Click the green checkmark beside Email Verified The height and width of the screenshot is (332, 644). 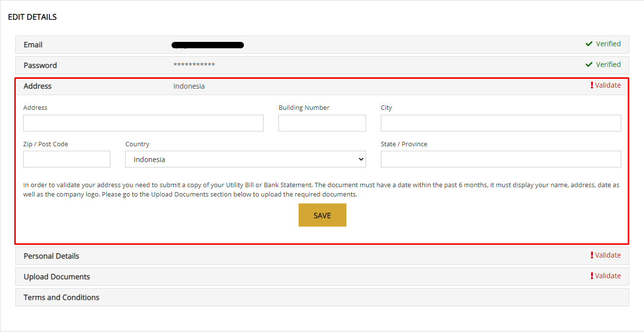[588, 44]
